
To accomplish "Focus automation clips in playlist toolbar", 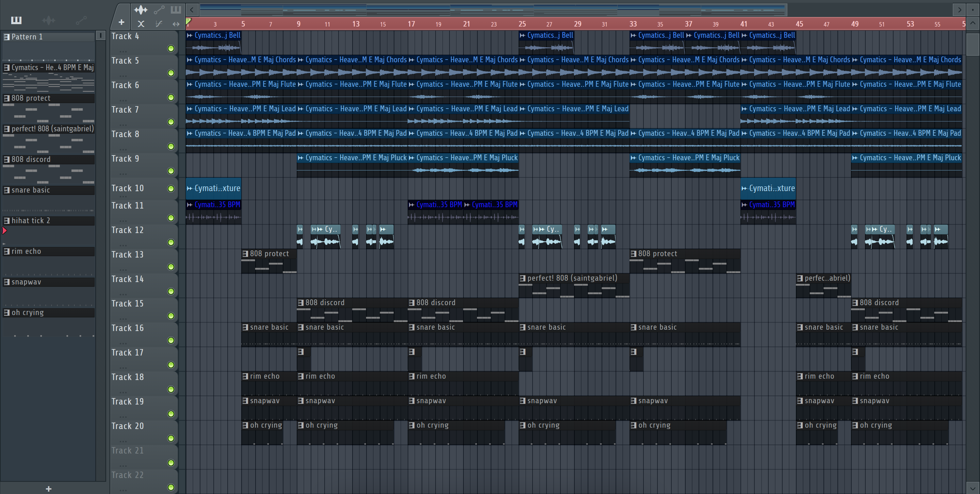I will point(159,10).
